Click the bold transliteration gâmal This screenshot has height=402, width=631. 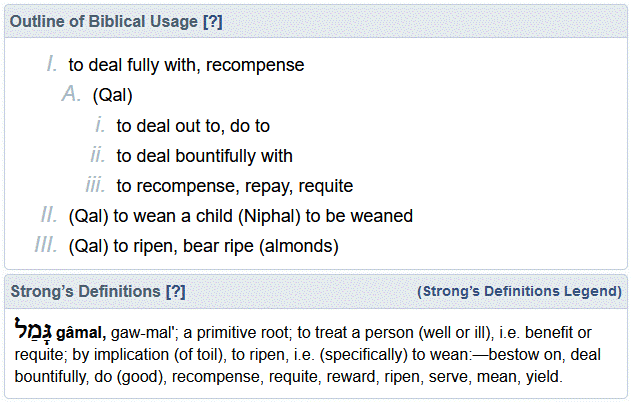(81, 331)
